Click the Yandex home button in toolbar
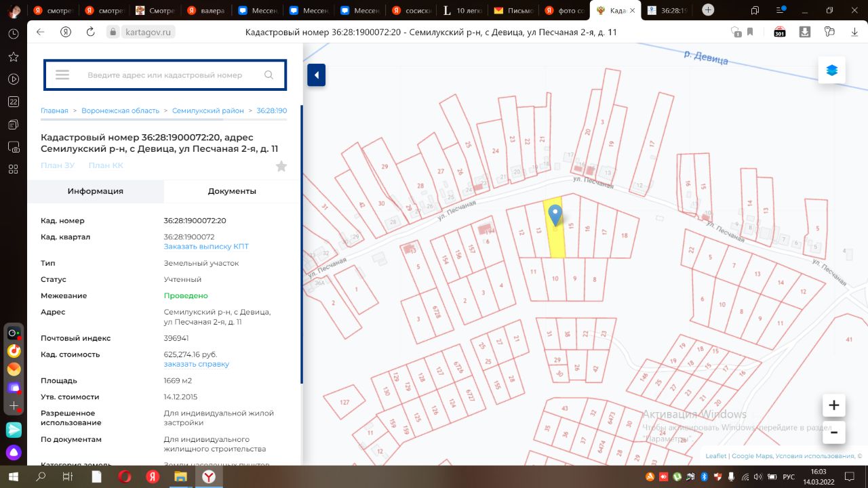The image size is (868, 488). click(66, 32)
